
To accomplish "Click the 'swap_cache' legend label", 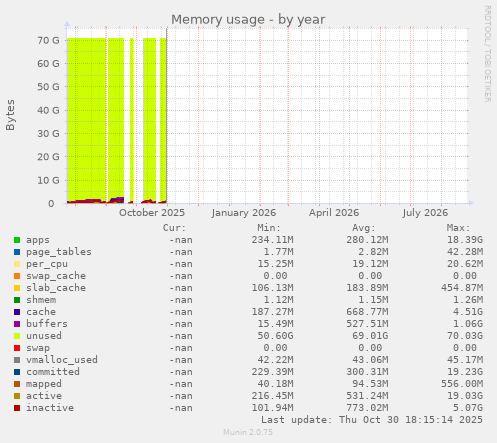I will (x=56, y=276).
